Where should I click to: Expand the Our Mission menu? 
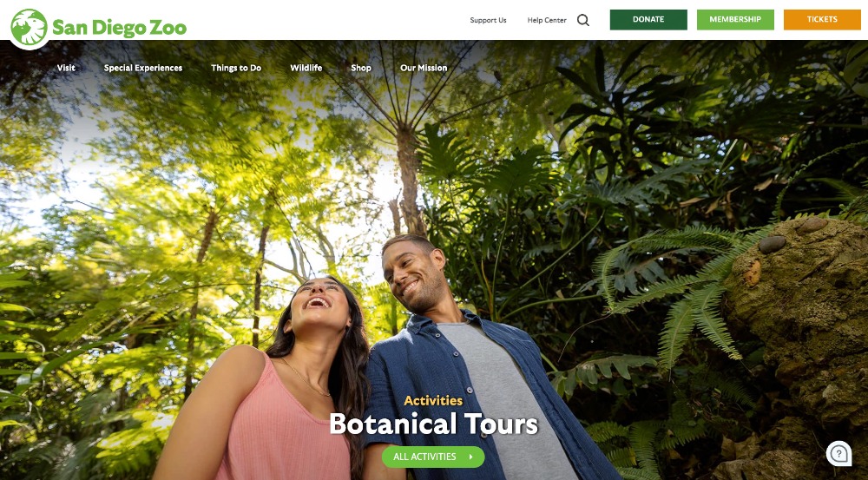pos(424,68)
